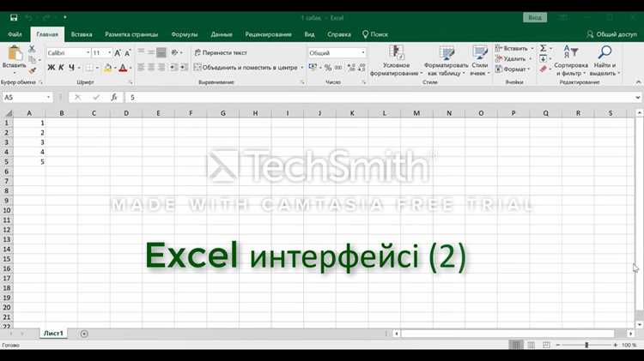
Task: Apply red font color A
Action: click(x=123, y=68)
